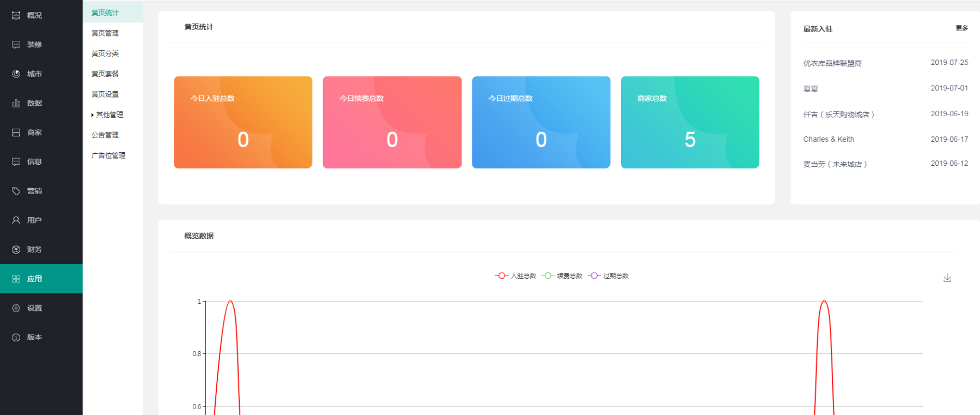Click the 2019-07-25 date text

pos(949,63)
